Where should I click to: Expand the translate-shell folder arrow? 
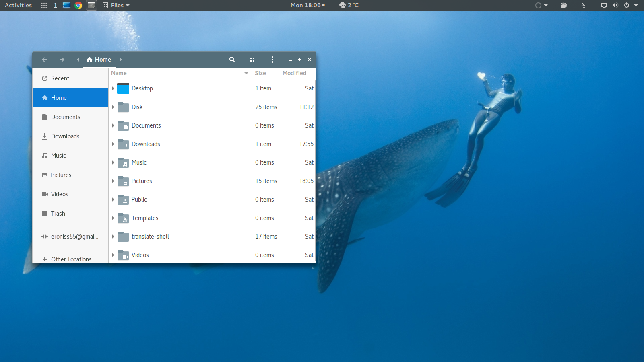point(113,237)
